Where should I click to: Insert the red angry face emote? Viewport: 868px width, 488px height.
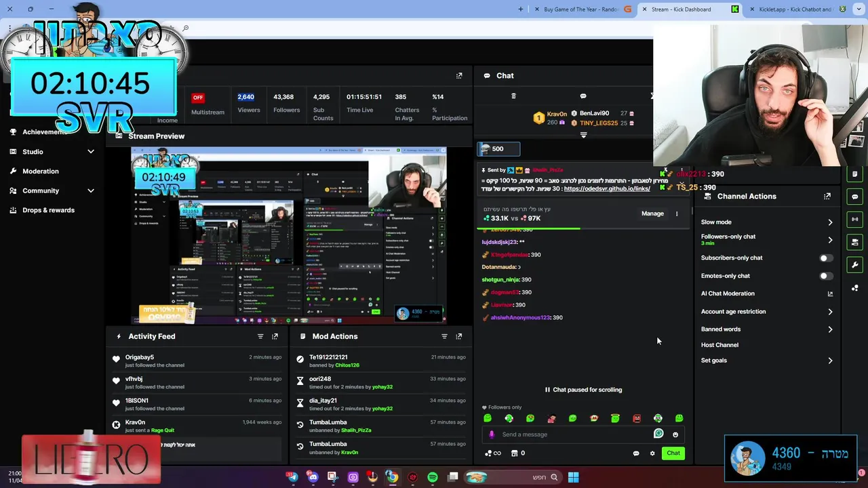pyautogui.click(x=637, y=418)
